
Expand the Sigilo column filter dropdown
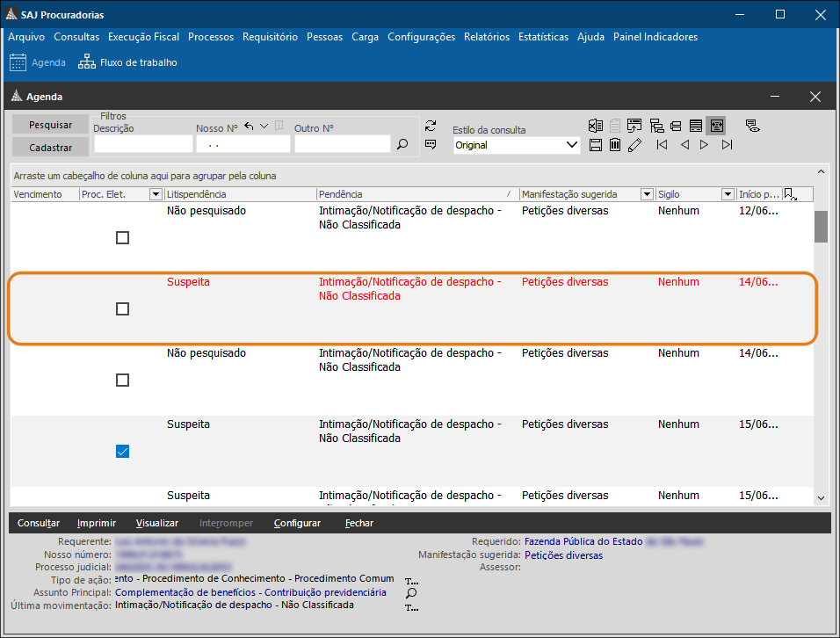coord(728,194)
